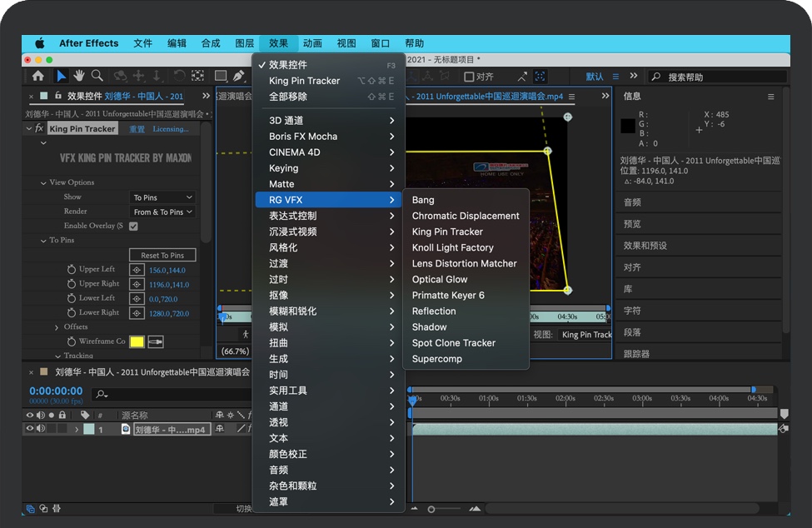The width and height of the screenshot is (812, 528).
Task: Select the Selection arrow tool
Action: coord(61,76)
